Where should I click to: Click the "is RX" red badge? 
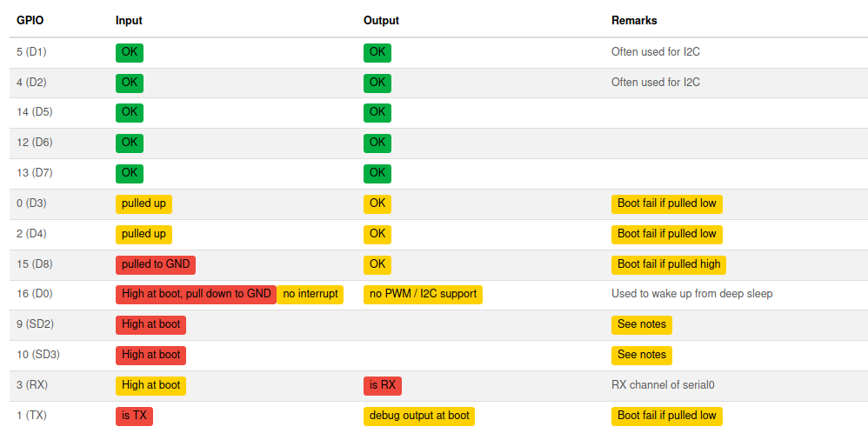[x=382, y=385]
